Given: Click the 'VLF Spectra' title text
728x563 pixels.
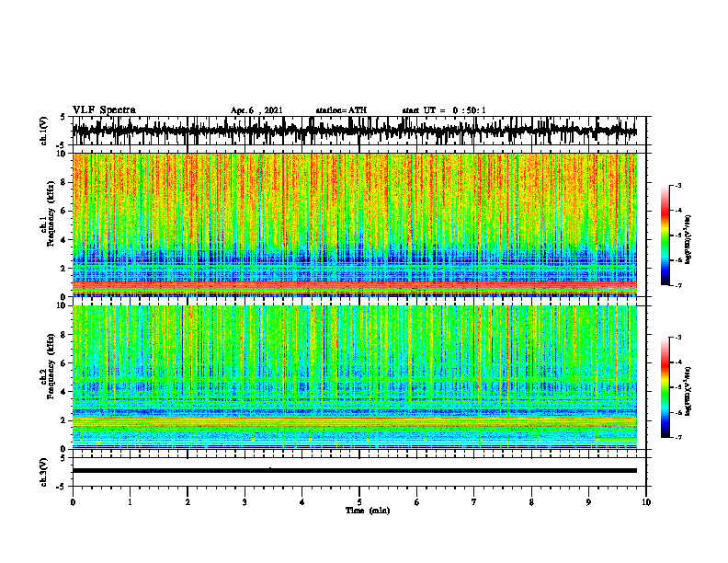Looking at the screenshot, I should [104, 110].
